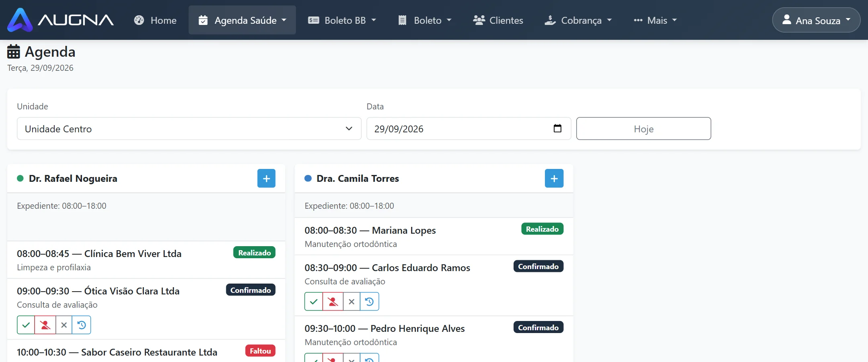The image size is (868, 362).
Task: Click the Agenda page title calendar icon
Action: [14, 51]
